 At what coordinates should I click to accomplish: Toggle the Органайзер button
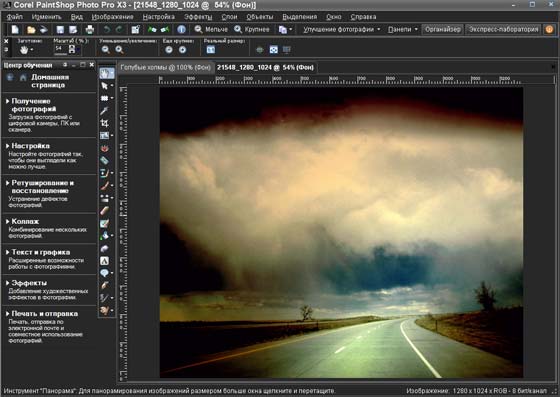pos(442,29)
